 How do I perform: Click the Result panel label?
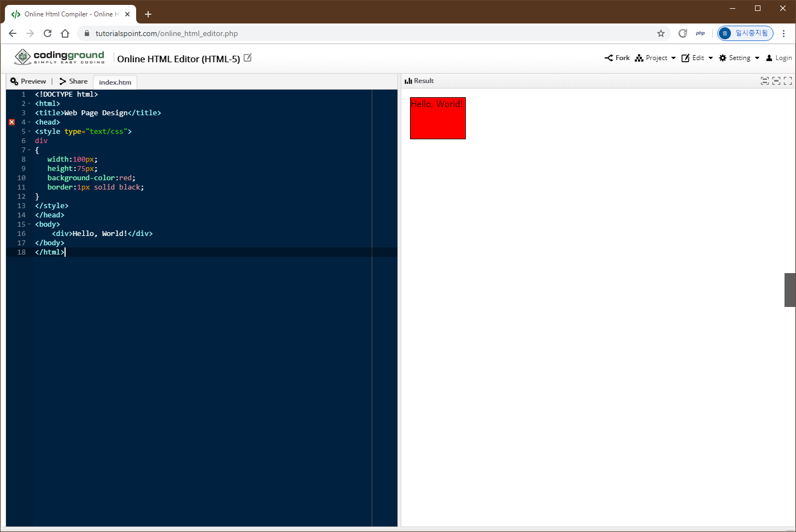424,81
